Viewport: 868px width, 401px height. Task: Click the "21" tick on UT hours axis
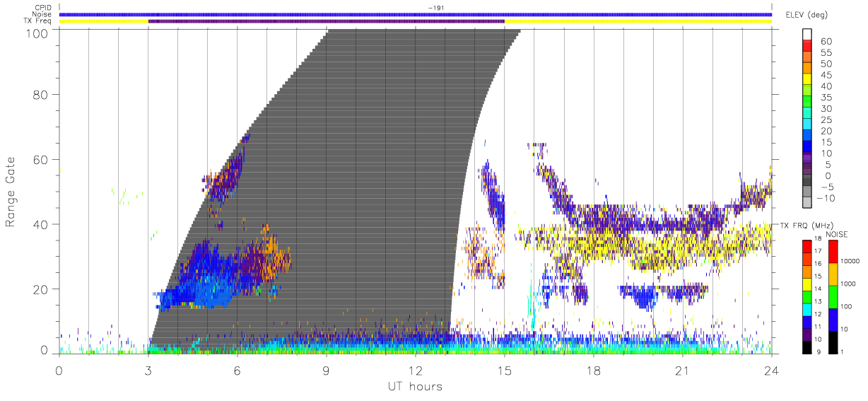click(x=683, y=371)
